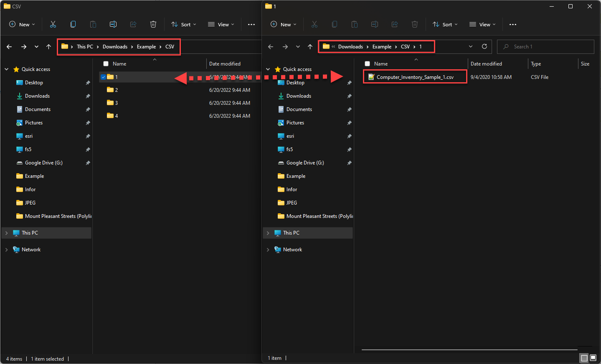Go back in the '1' window

click(271, 47)
